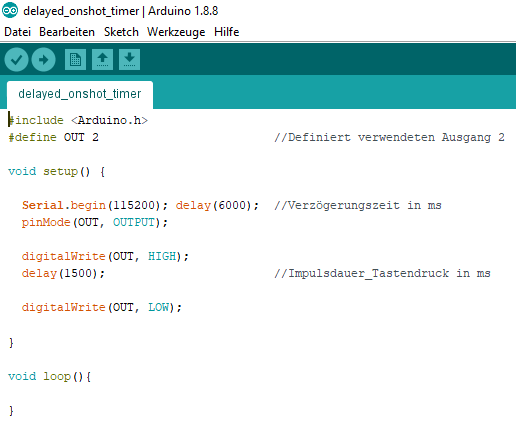Click the '#include <Arduino.h>' line

[x=78, y=120]
